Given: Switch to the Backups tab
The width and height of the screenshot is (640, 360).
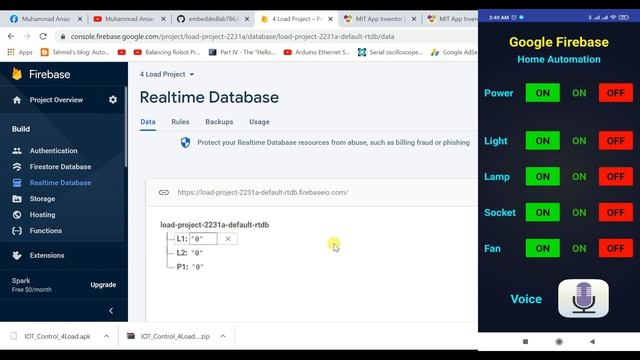Looking at the screenshot, I should pyautogui.click(x=219, y=122).
